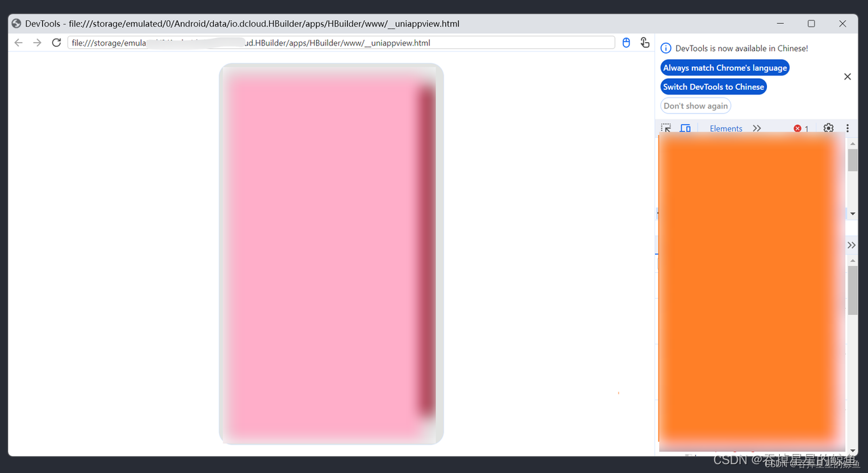The image size is (868, 473).
Task: Enable Always match Chrome's language
Action: tap(724, 67)
